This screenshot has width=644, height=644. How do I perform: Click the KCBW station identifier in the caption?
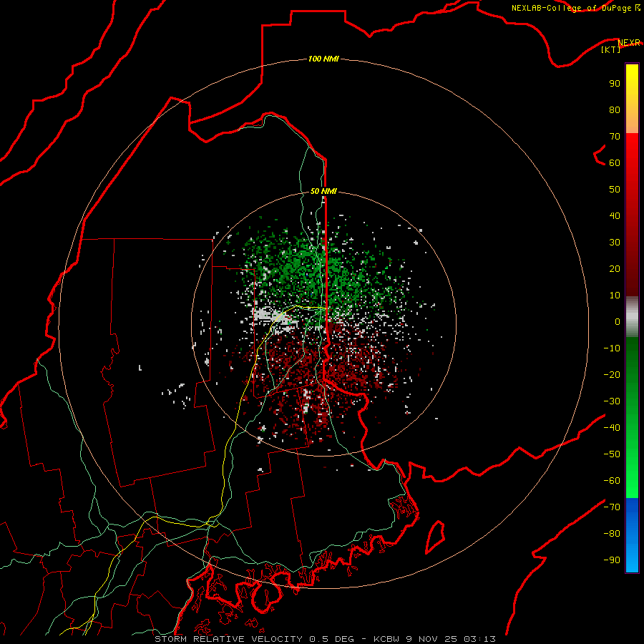point(386,639)
